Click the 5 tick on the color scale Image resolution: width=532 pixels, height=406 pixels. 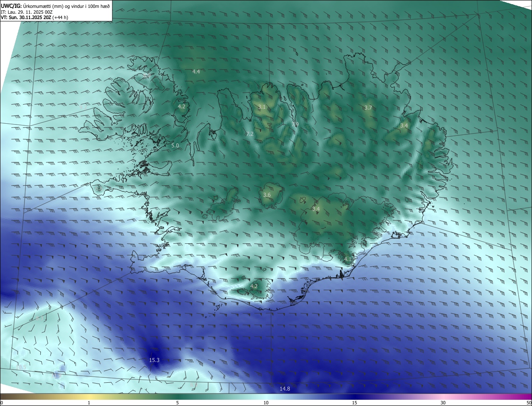coord(177,403)
